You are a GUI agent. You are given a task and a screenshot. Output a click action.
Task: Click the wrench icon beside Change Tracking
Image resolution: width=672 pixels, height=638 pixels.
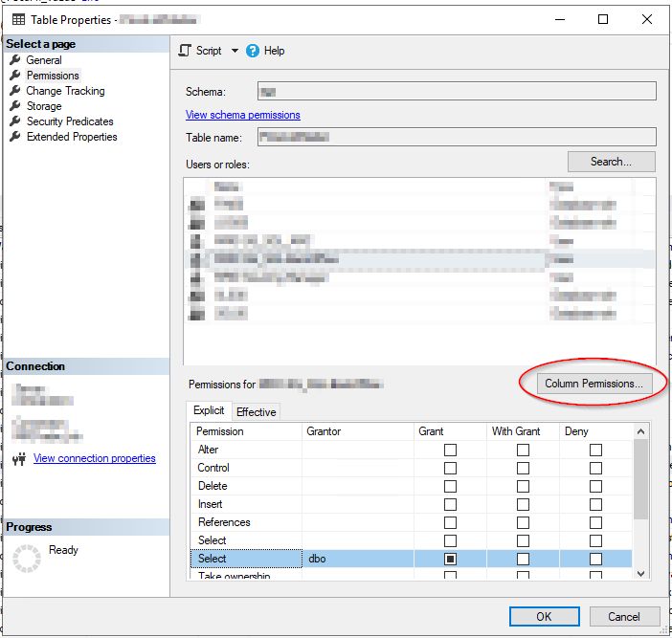click(x=15, y=90)
